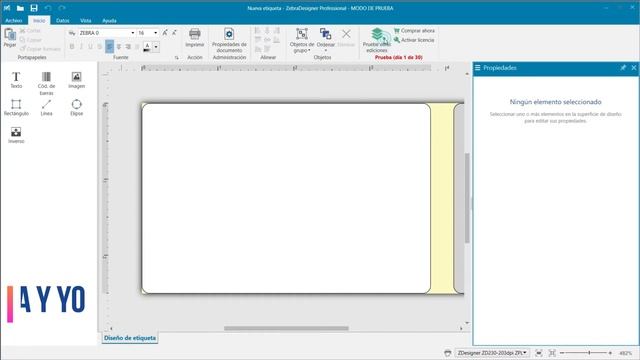Select the Inverso tool
Image resolution: width=640 pixels, height=360 pixels.
tap(16, 135)
